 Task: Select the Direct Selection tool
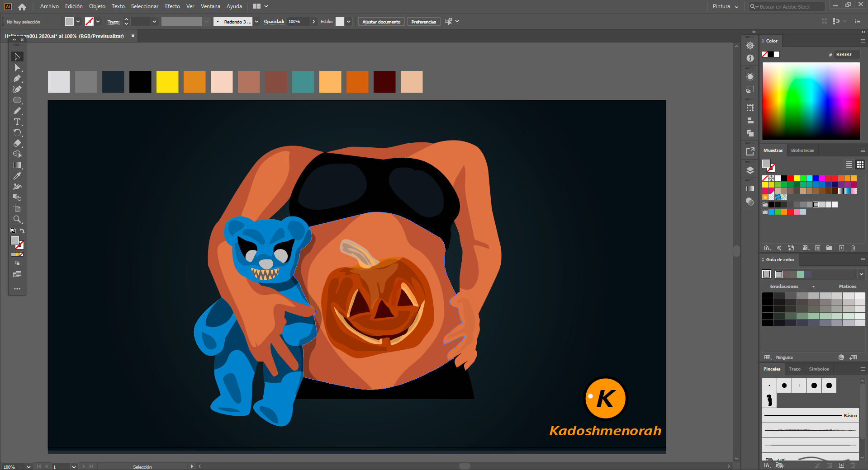click(x=17, y=68)
